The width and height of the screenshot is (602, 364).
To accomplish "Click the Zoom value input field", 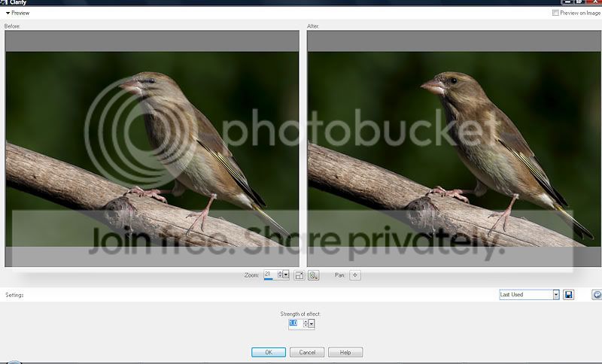I will 271,275.
